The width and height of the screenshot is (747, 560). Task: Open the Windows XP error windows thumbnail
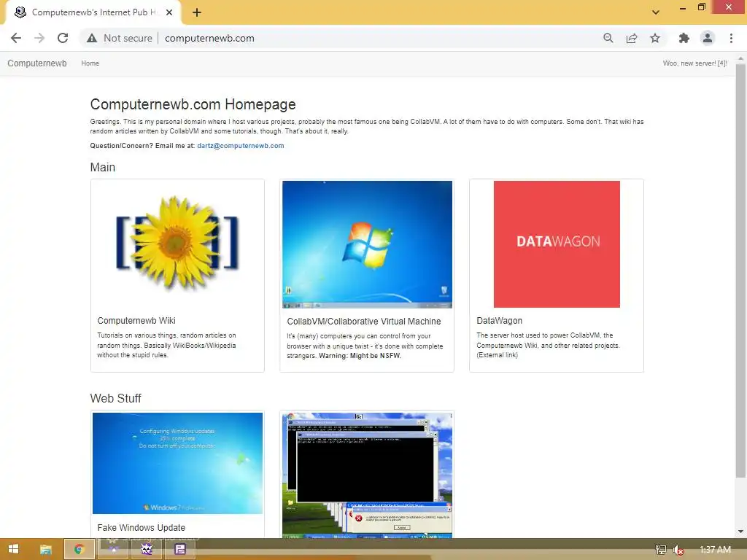368,475
